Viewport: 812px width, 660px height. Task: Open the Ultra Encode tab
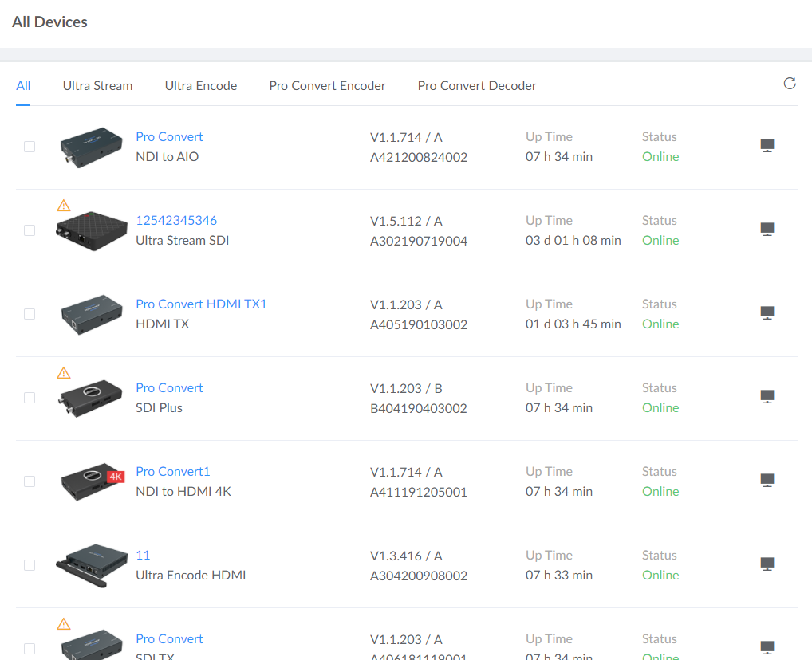[200, 86]
